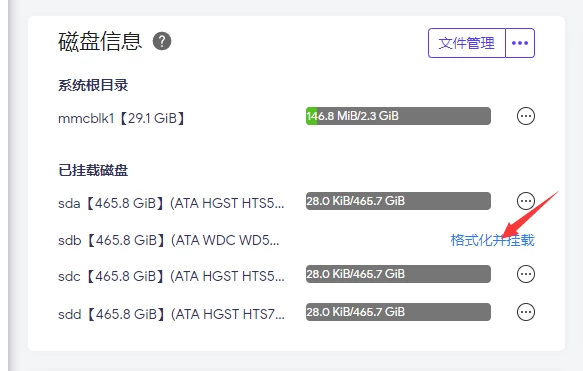
Task: Click the sdd usage bar
Action: 398,312
